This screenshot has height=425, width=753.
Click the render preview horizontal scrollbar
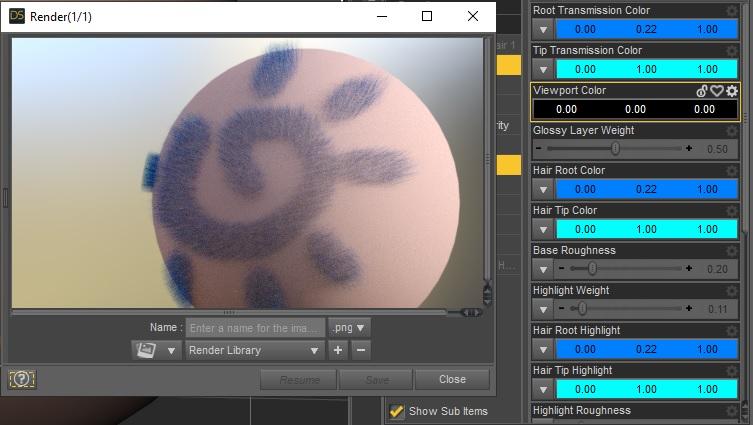click(x=229, y=313)
